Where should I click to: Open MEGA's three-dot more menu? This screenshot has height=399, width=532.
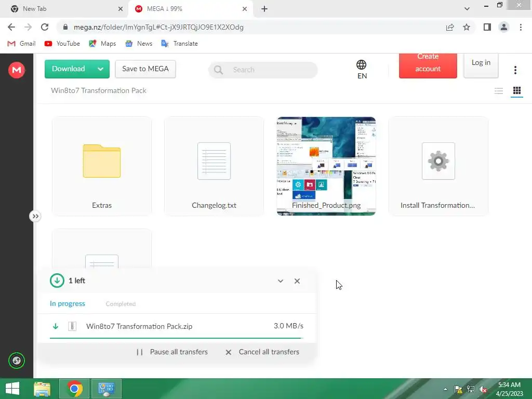[x=515, y=70]
